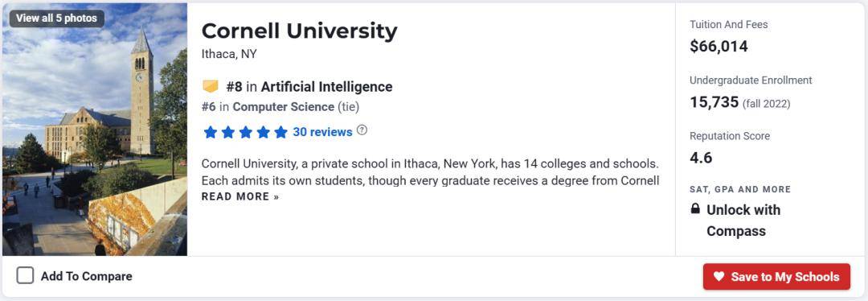The width and height of the screenshot is (868, 301).
Task: Click the padlock icon by Unlock with Compass
Action: click(695, 209)
